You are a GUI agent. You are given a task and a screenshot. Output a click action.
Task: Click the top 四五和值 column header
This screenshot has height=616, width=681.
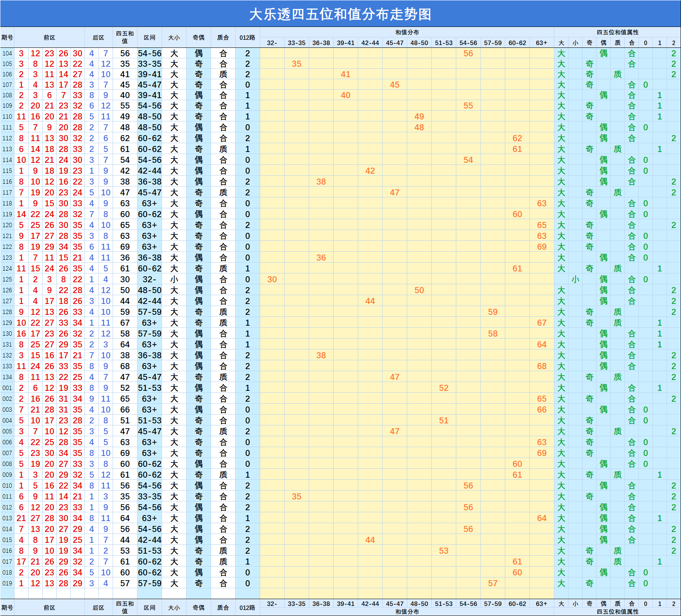point(125,37)
